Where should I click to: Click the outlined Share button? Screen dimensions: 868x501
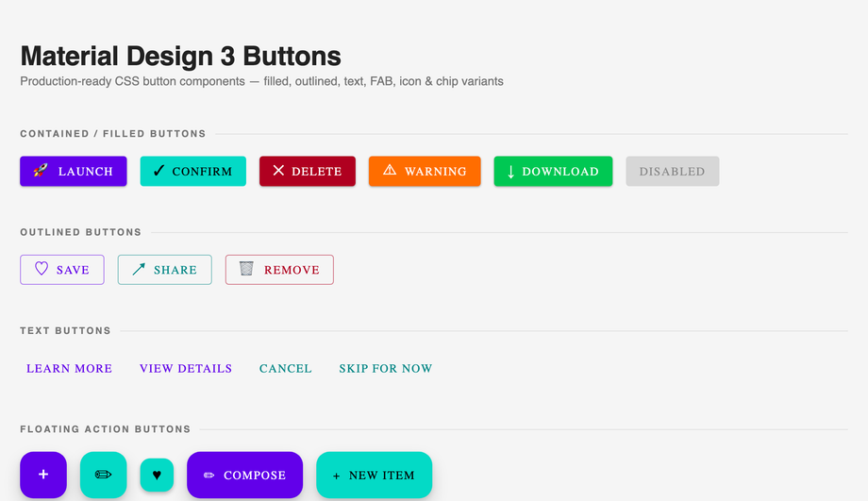click(x=164, y=270)
